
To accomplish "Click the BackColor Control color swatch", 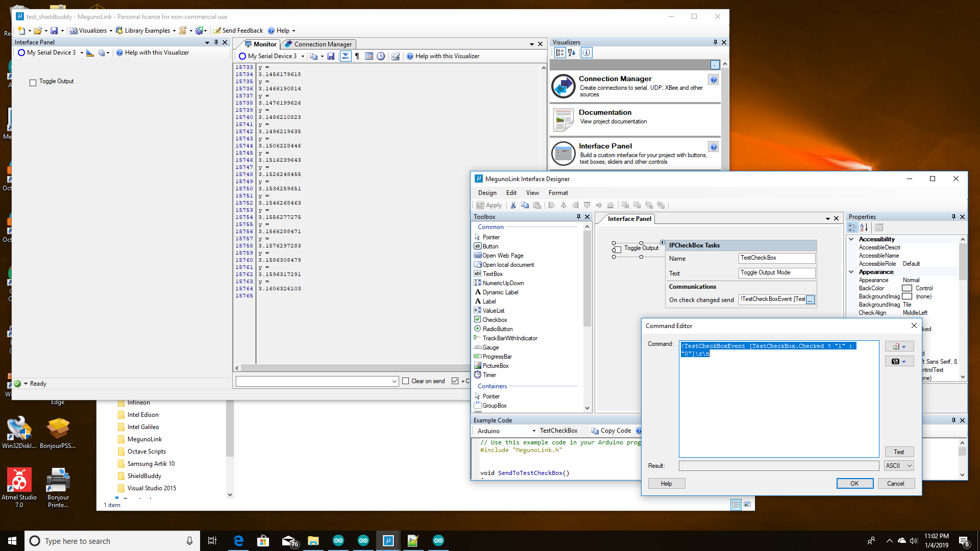I will pos(907,288).
